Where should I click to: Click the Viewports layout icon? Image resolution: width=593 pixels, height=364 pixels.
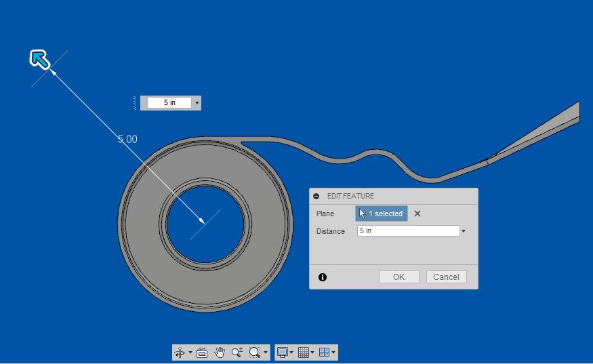(324, 352)
